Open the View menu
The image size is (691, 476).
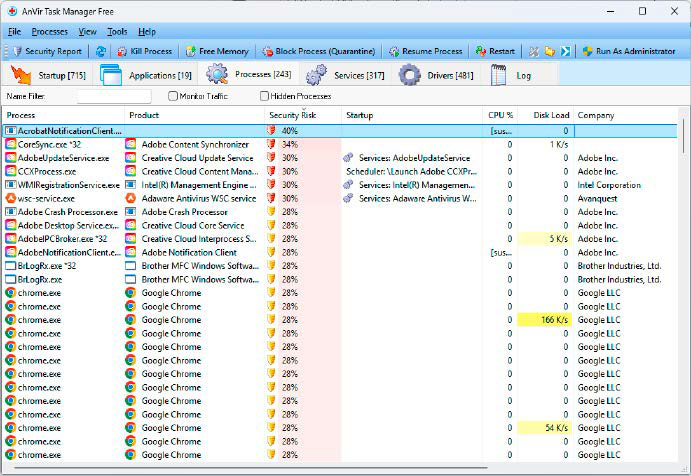click(x=87, y=32)
